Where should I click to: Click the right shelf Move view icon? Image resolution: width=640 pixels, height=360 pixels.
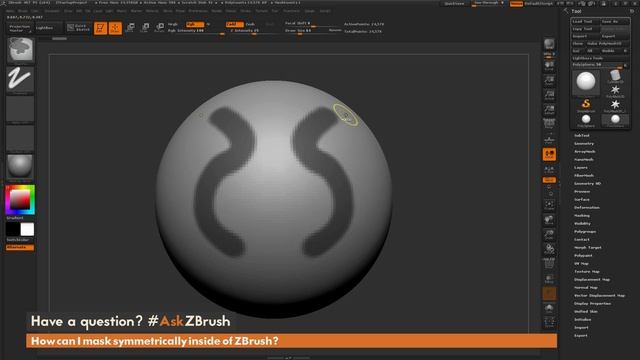pyautogui.click(x=549, y=220)
